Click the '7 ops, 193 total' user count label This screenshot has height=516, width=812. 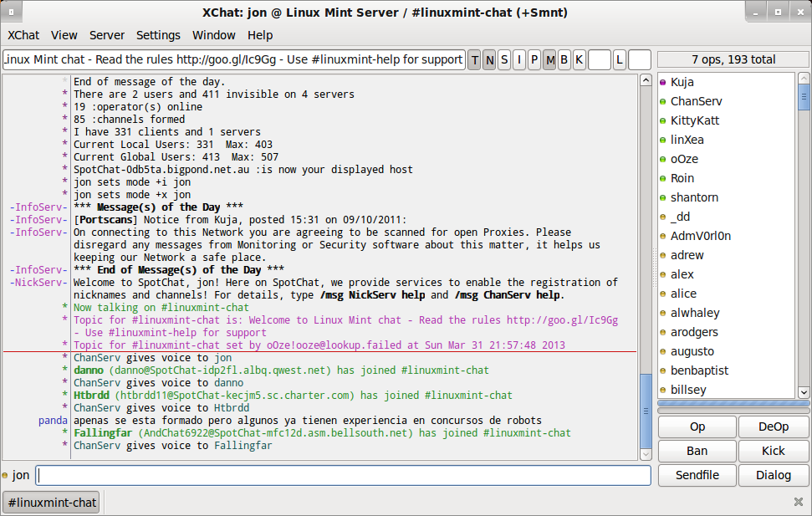(x=733, y=59)
